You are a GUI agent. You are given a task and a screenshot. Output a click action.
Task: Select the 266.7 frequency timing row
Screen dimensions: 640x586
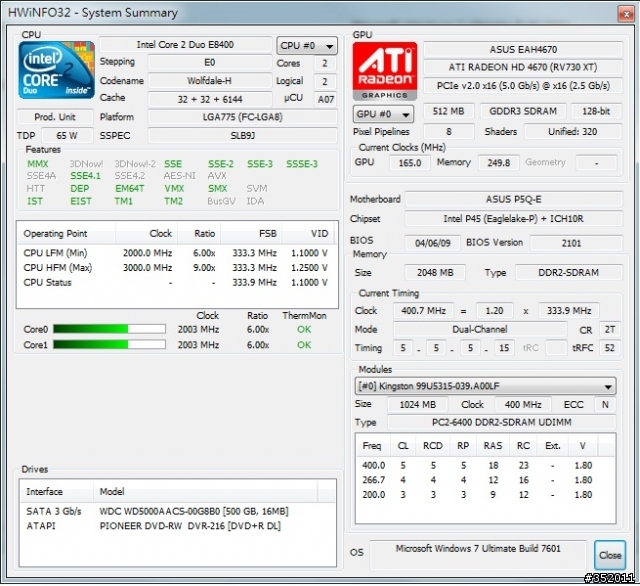485,480
